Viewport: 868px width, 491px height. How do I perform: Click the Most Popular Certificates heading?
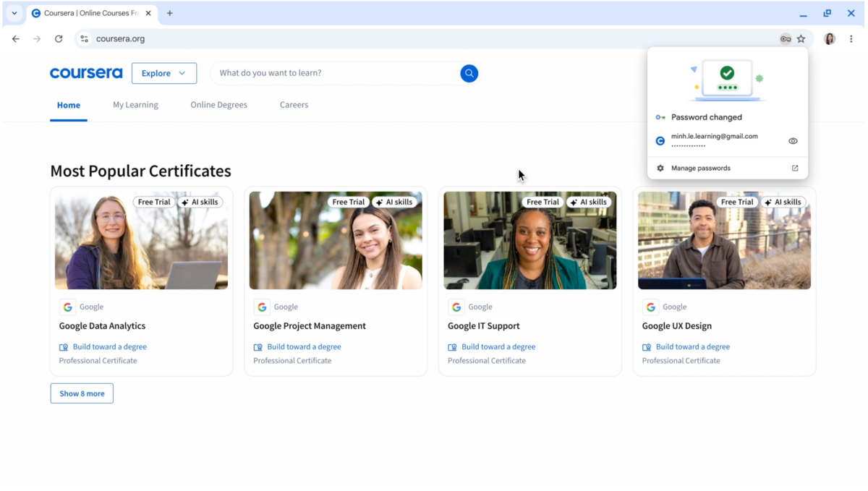coord(140,171)
